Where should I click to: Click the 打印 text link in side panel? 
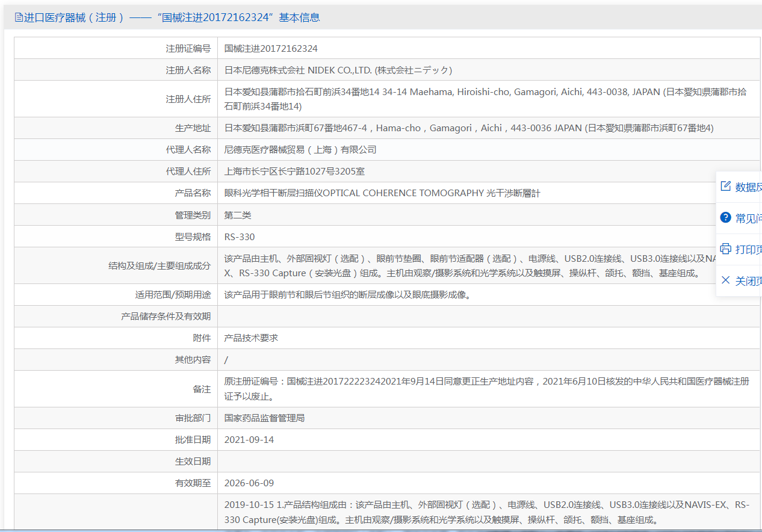(749, 250)
